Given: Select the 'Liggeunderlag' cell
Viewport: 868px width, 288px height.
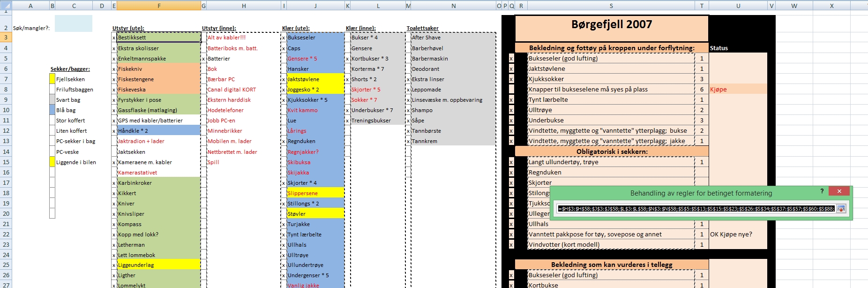Looking at the screenshot, I should coord(159,265).
